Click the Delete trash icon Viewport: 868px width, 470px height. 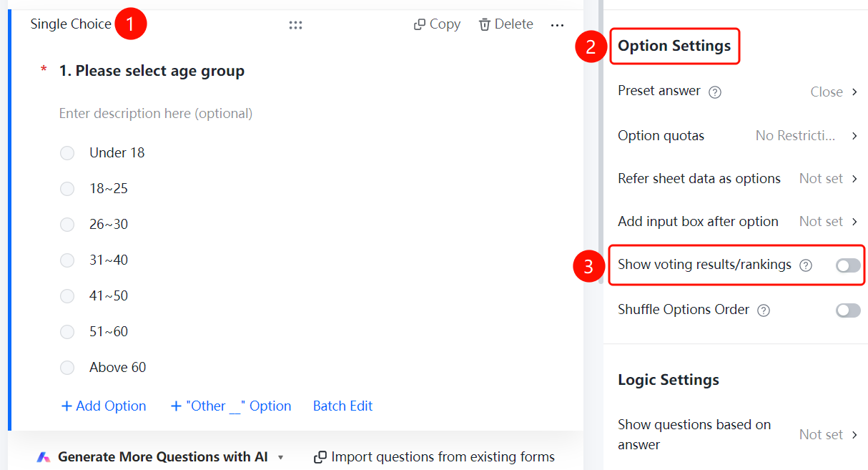tap(485, 24)
